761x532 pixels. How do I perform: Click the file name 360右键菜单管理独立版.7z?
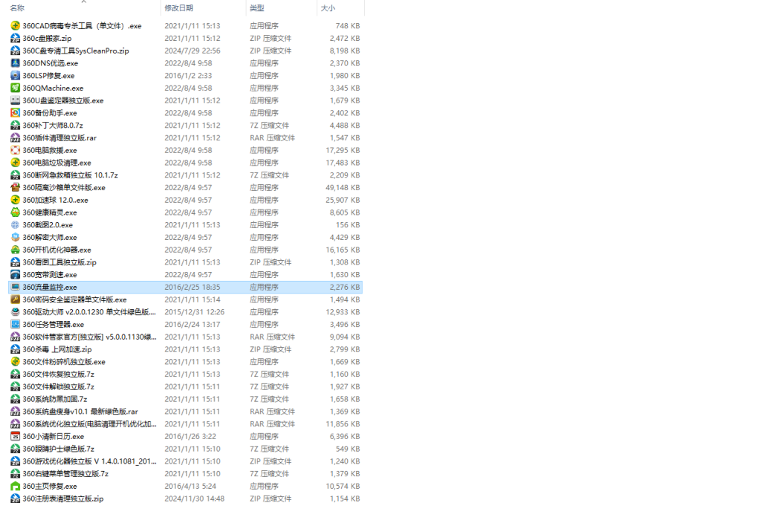[65, 474]
